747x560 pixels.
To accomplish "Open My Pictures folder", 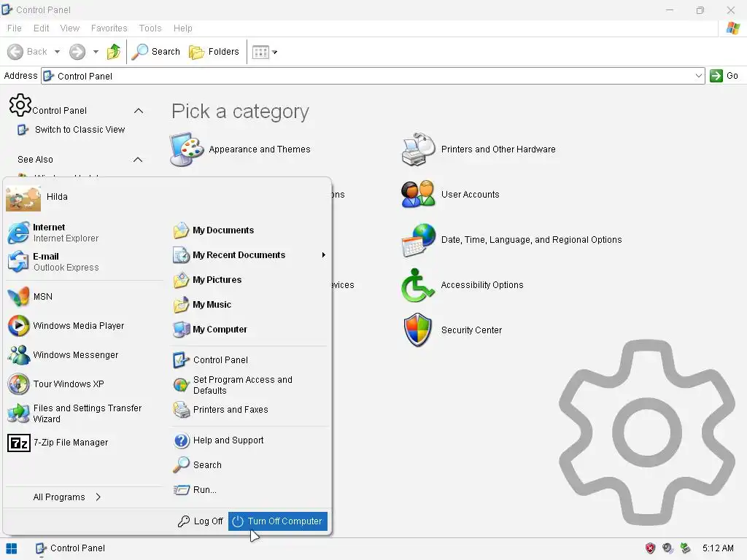I will pos(207,279).
